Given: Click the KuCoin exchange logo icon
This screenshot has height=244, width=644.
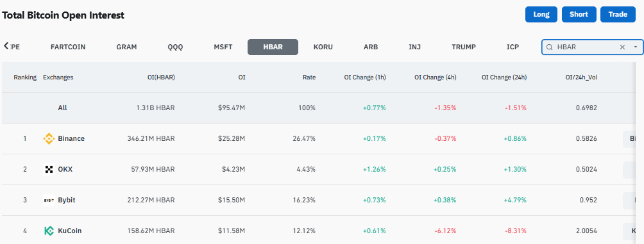Looking at the screenshot, I should (49, 231).
